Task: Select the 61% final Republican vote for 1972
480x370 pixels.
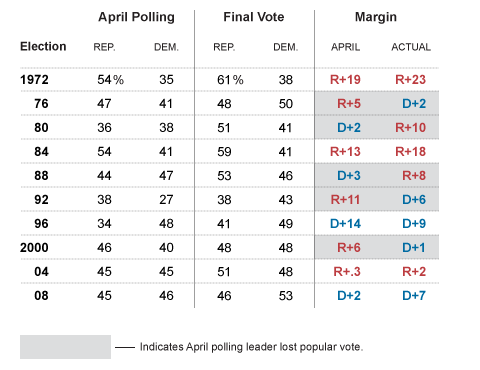Action: tap(230, 80)
